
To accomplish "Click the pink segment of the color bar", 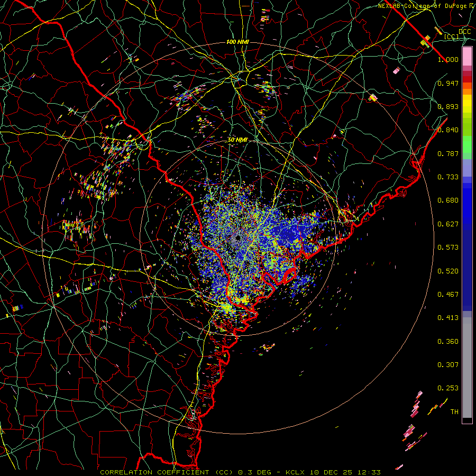I will 467,56.
